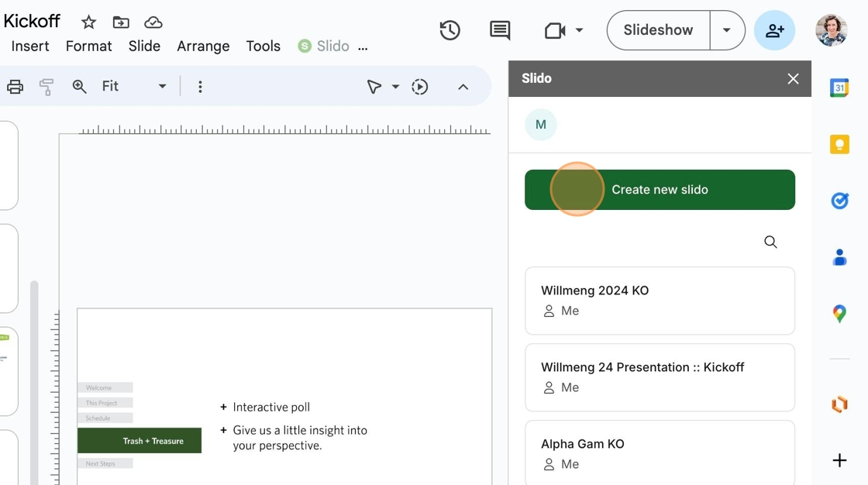868x485 pixels.
Task: Click the share people icon
Action: 774,30
